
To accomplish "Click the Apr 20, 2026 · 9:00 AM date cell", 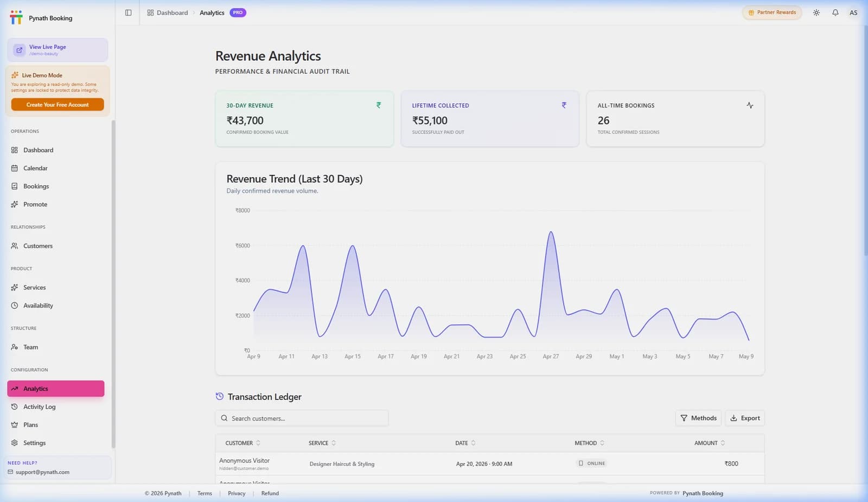I will pos(484,464).
